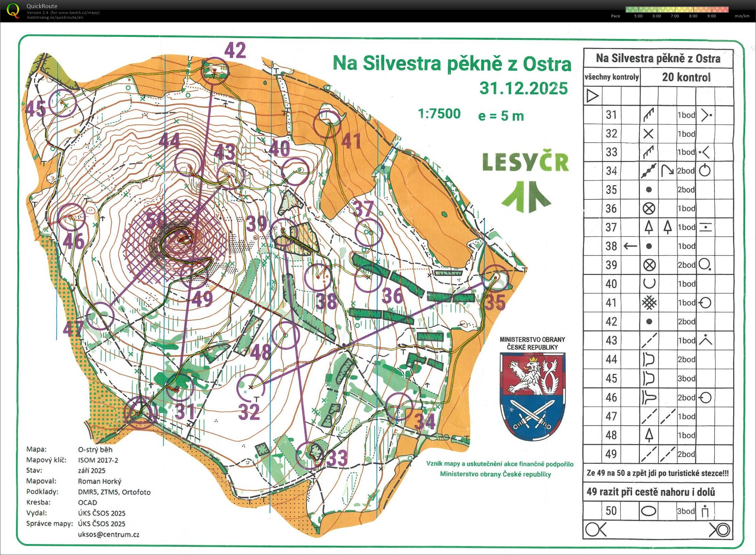Click the hatched grid symbol in row 41
This screenshot has height=555, width=756.
pos(649,302)
